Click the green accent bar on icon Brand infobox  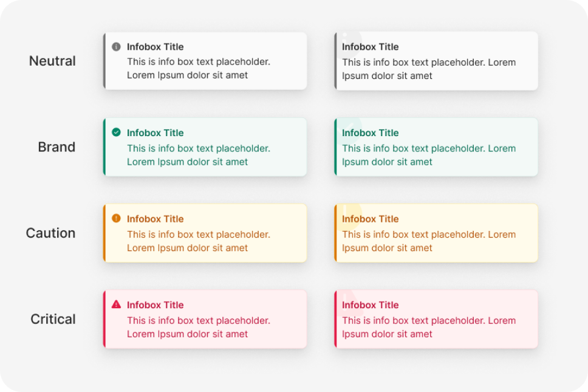coord(104,147)
